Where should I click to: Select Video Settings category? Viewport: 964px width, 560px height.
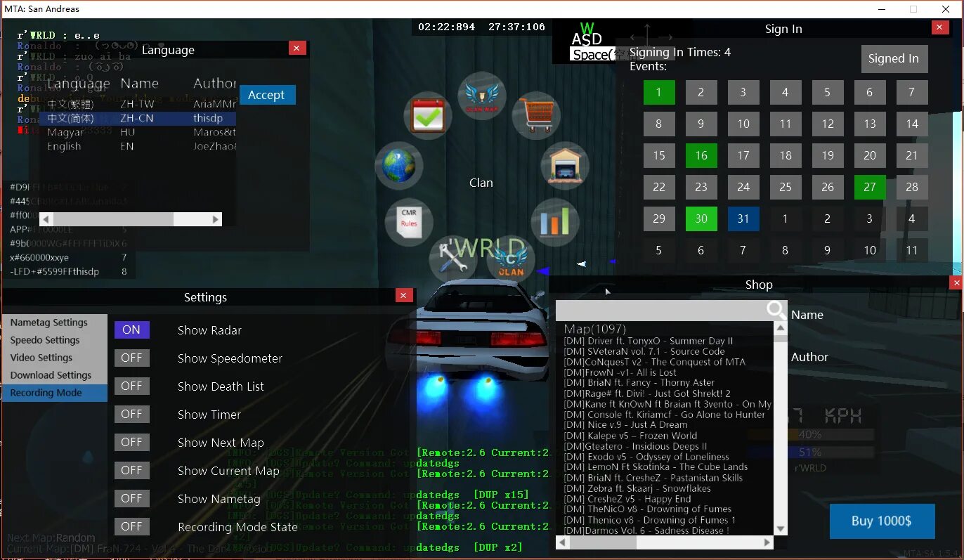coord(55,358)
